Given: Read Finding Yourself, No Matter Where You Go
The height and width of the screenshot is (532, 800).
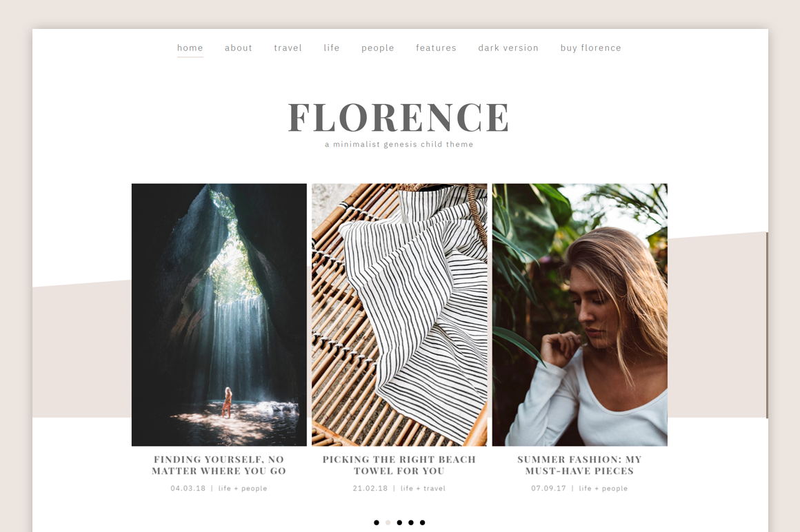Looking at the screenshot, I should (x=219, y=465).
